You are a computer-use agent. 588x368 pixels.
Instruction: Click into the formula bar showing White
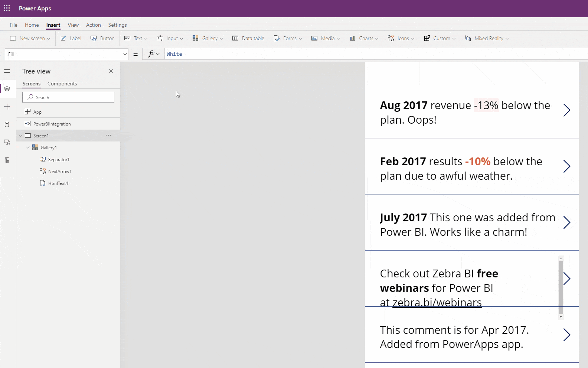(x=376, y=54)
